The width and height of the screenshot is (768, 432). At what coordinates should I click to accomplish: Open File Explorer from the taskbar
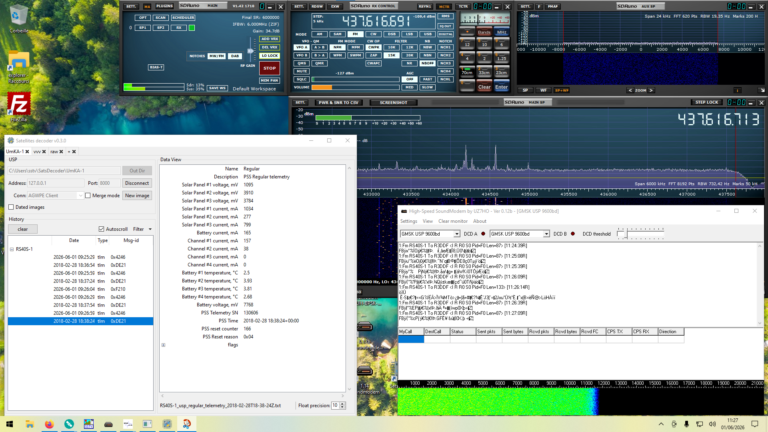[29, 424]
